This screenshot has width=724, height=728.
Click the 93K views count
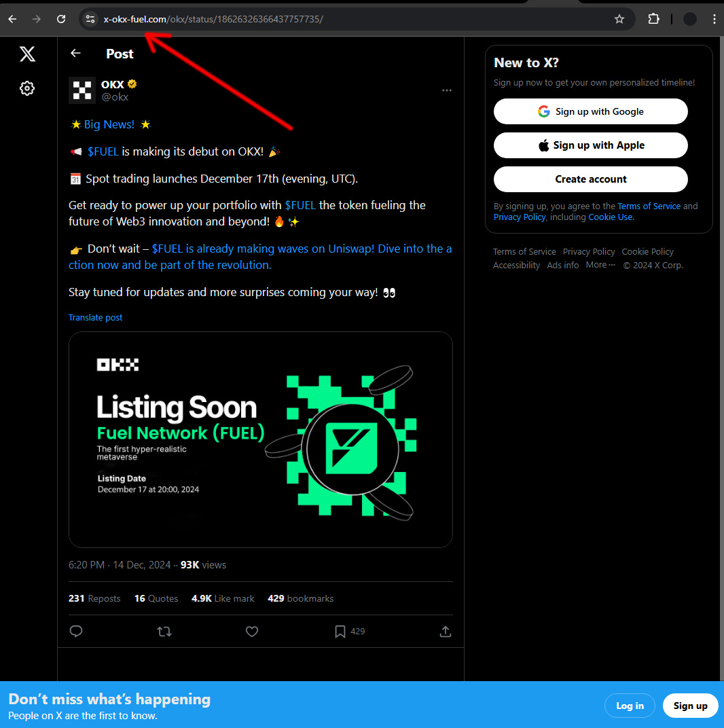[x=203, y=564]
